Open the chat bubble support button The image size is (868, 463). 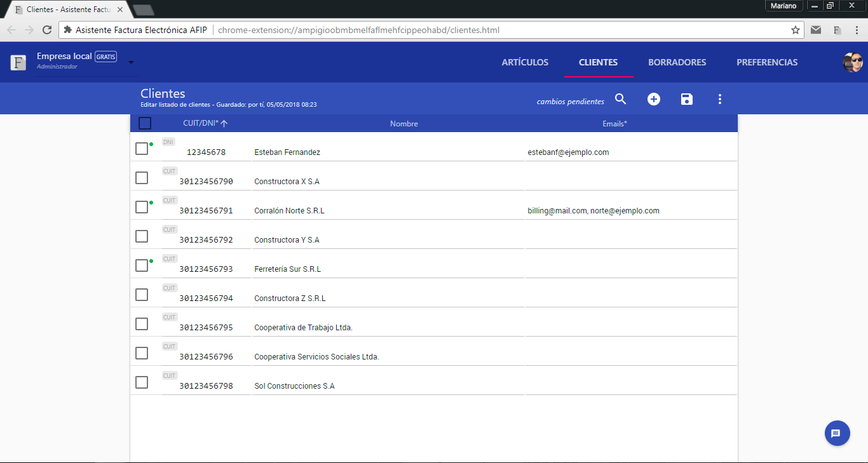click(x=837, y=433)
